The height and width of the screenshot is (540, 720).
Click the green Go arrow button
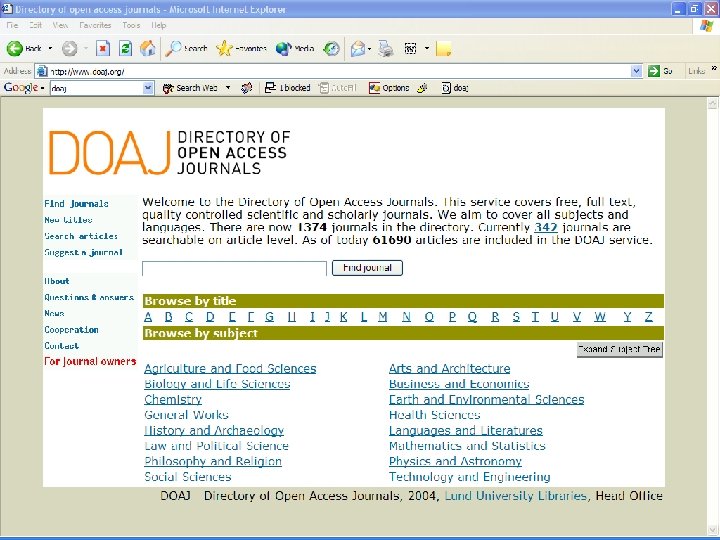coord(653,71)
